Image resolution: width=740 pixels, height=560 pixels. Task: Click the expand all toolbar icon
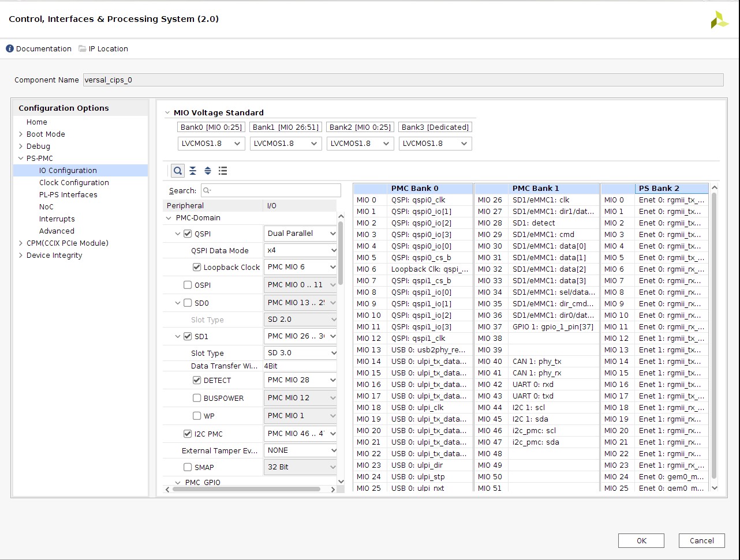208,171
